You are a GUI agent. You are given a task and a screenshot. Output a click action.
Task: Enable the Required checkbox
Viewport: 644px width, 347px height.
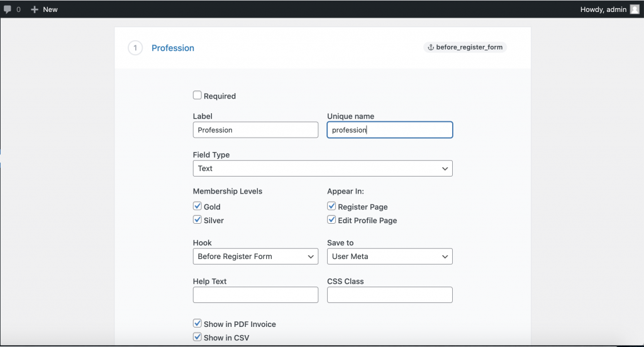coord(197,96)
